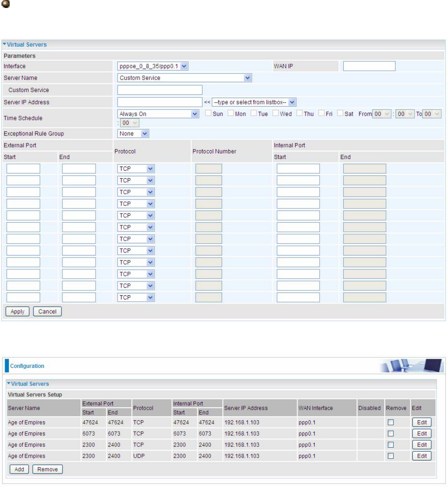The image size is (448, 487).
Task: Enable the Wed day checkbox
Action: tap(275, 113)
